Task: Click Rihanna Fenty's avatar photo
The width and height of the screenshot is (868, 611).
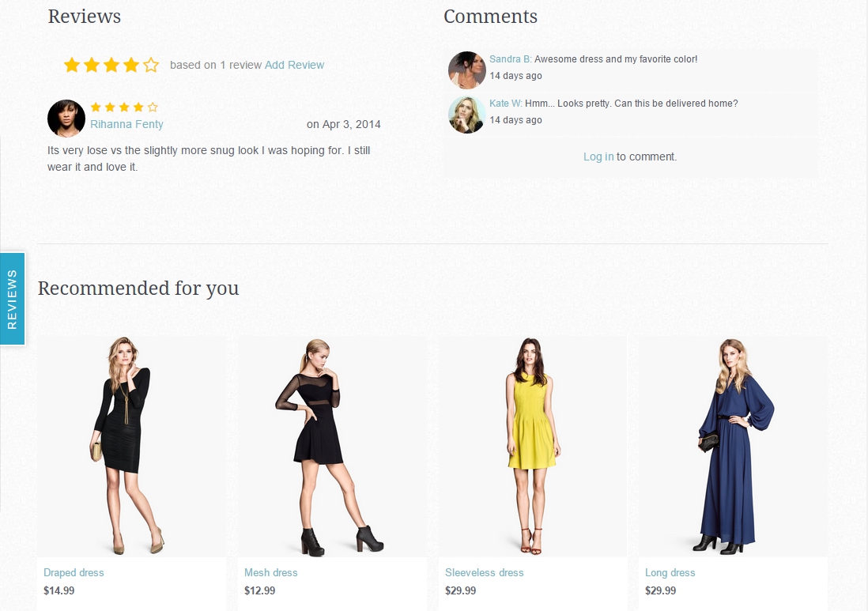Action: tap(66, 118)
